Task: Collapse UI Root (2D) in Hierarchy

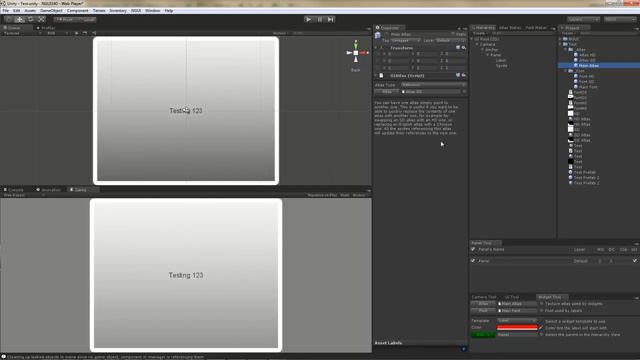Action: (x=472, y=39)
